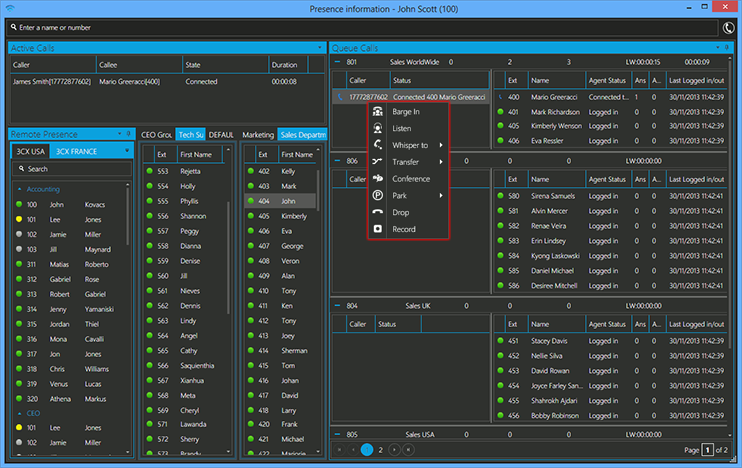The width and height of the screenshot is (742, 468).
Task: Collapse queue 804 Sales UK
Action: point(337,306)
